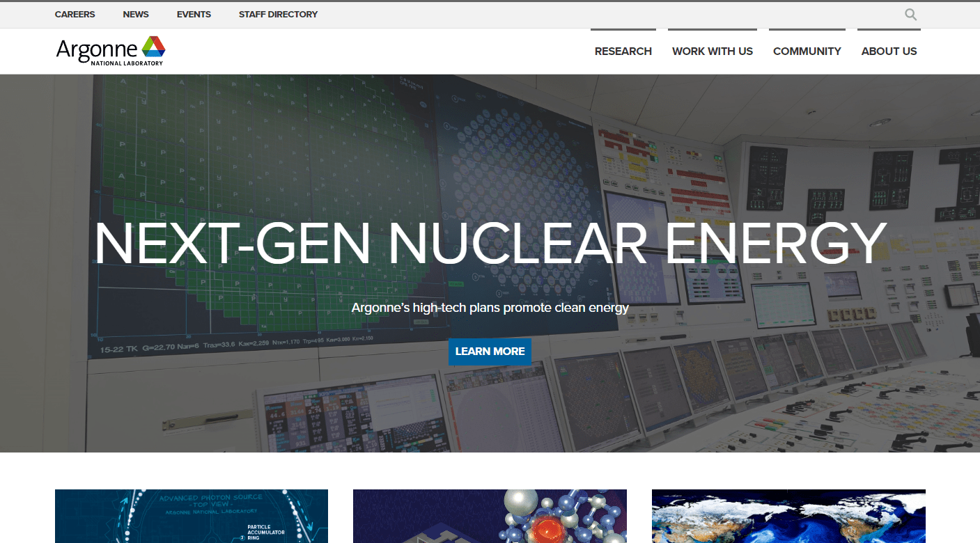Viewport: 980px width, 543px height.
Task: Select CAREERS in the top navigation
Action: click(75, 14)
